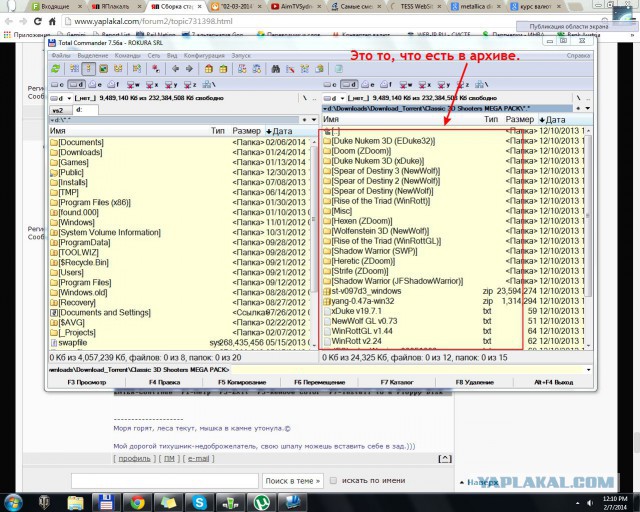Open the Файлы menu
The width and height of the screenshot is (640, 512).
click(x=60, y=56)
